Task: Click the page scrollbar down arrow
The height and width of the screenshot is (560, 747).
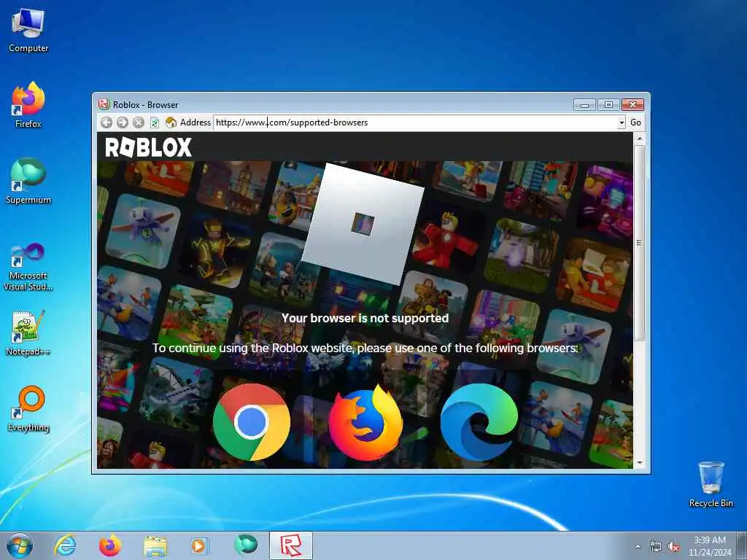Action: click(x=639, y=463)
